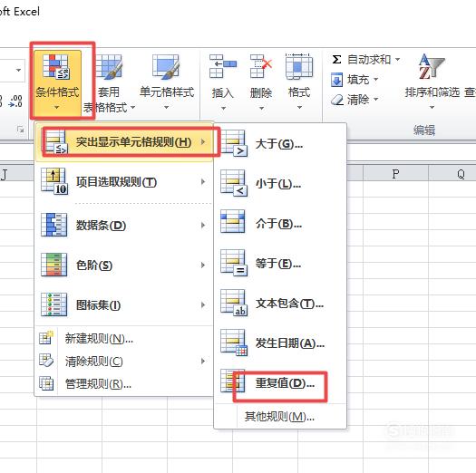The width and height of the screenshot is (476, 473).
Task: Select column P header
Action: coord(395,174)
